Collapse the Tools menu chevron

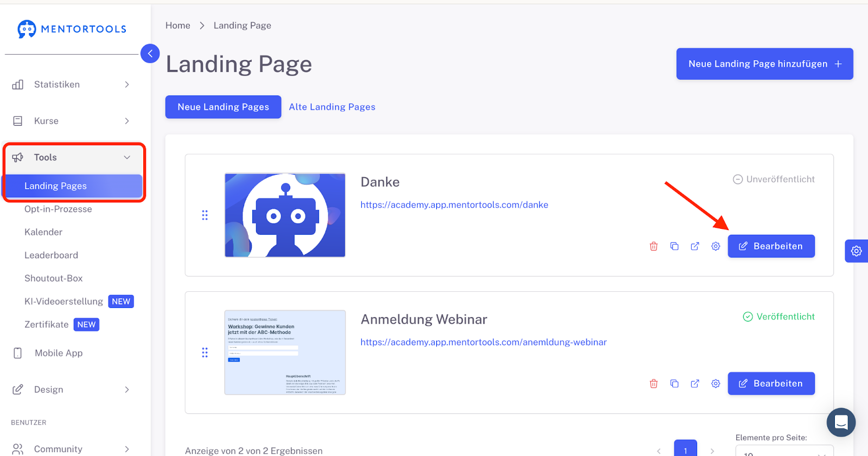pos(127,157)
